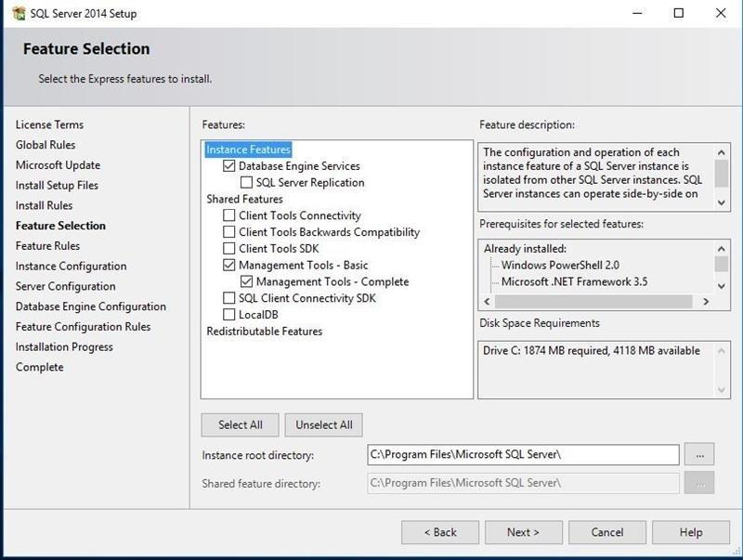Select the Redistributable Features node
The image size is (743, 560).
tap(264, 332)
